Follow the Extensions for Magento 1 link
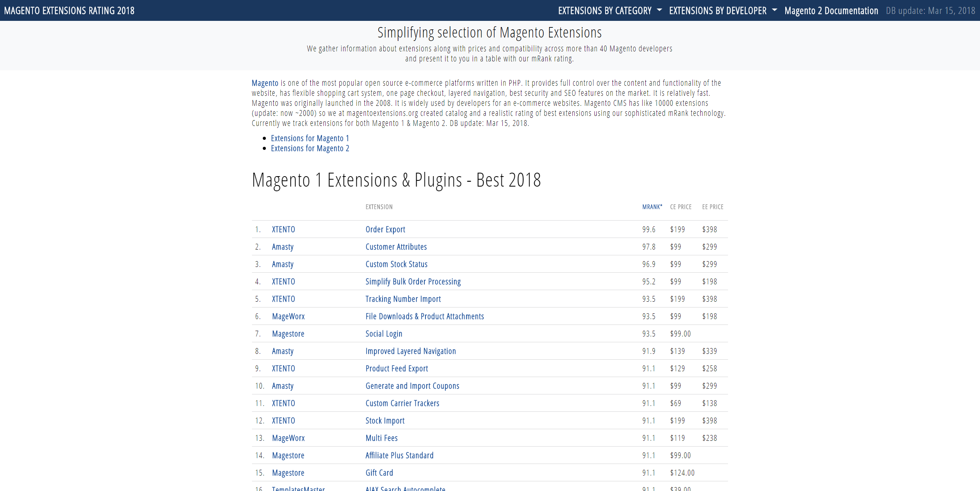Viewport: 980px width, 491px height. (x=310, y=138)
